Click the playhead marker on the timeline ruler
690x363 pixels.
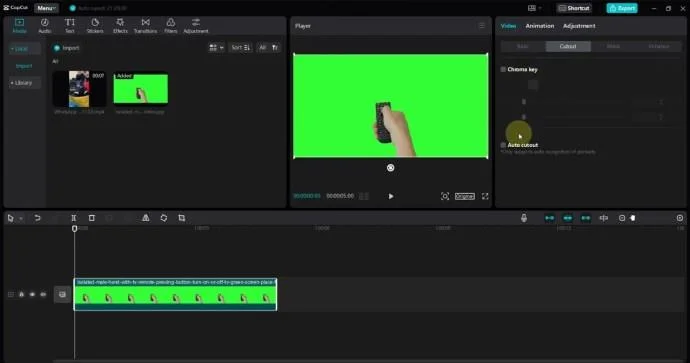click(x=74, y=228)
